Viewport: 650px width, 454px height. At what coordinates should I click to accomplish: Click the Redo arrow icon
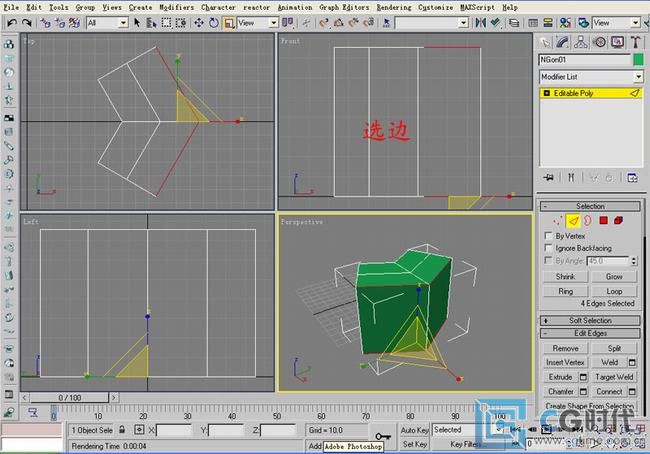[x=27, y=23]
